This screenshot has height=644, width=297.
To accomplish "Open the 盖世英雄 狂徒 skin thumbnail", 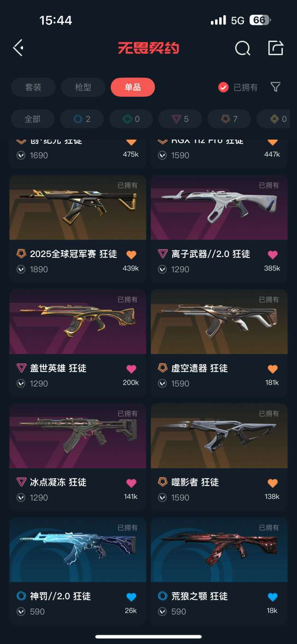I will point(78,322).
